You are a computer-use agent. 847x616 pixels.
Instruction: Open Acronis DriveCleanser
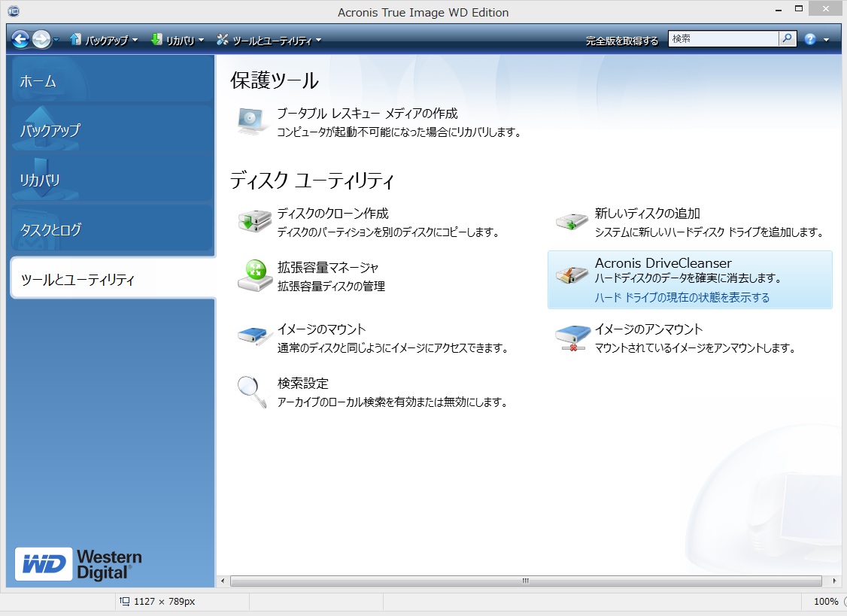coord(663,263)
